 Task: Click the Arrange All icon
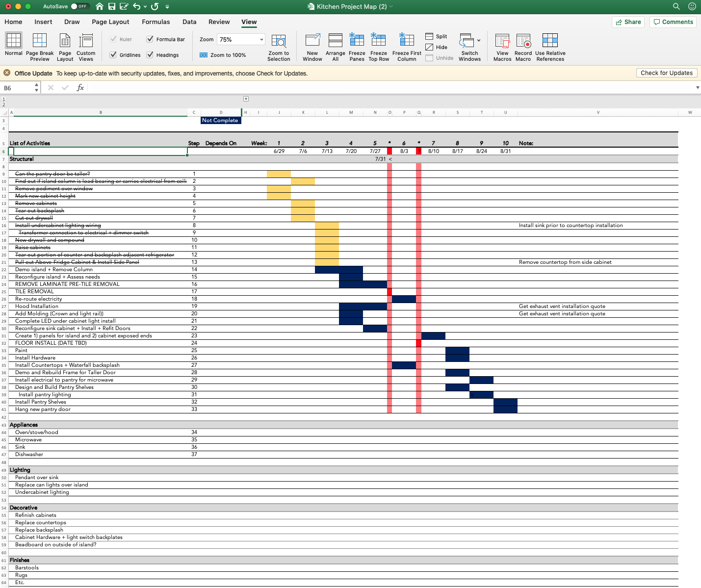pyautogui.click(x=336, y=41)
